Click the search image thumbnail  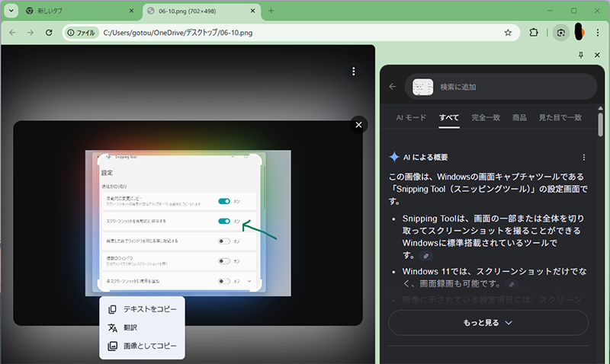[x=423, y=87]
